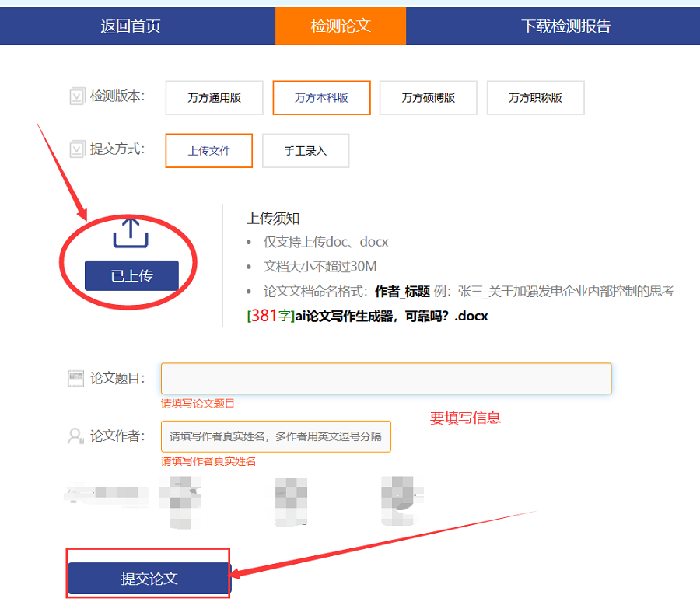Switch to the 下载检测报告 tab
The width and height of the screenshot is (700, 602).
pyautogui.click(x=565, y=26)
